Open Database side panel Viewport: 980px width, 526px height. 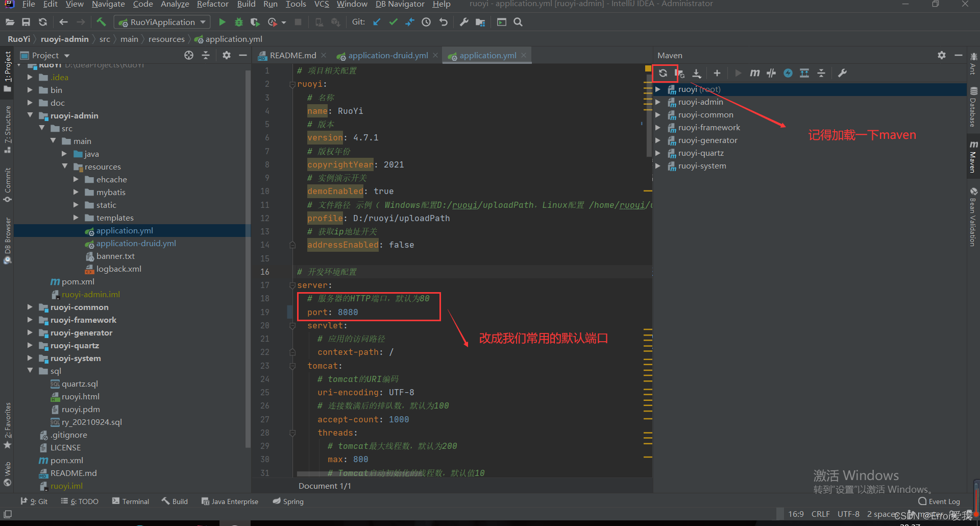click(973, 107)
